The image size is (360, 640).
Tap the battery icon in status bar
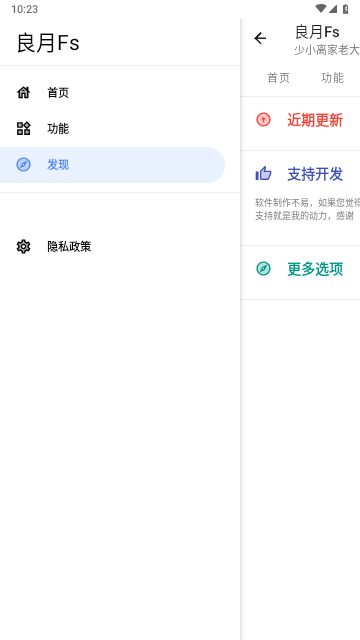346,9
